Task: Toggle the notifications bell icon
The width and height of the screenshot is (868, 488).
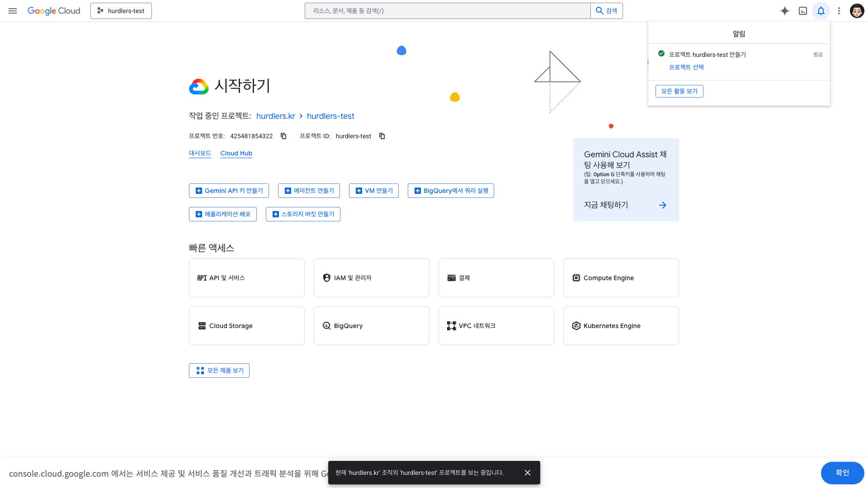Action: click(x=821, y=11)
